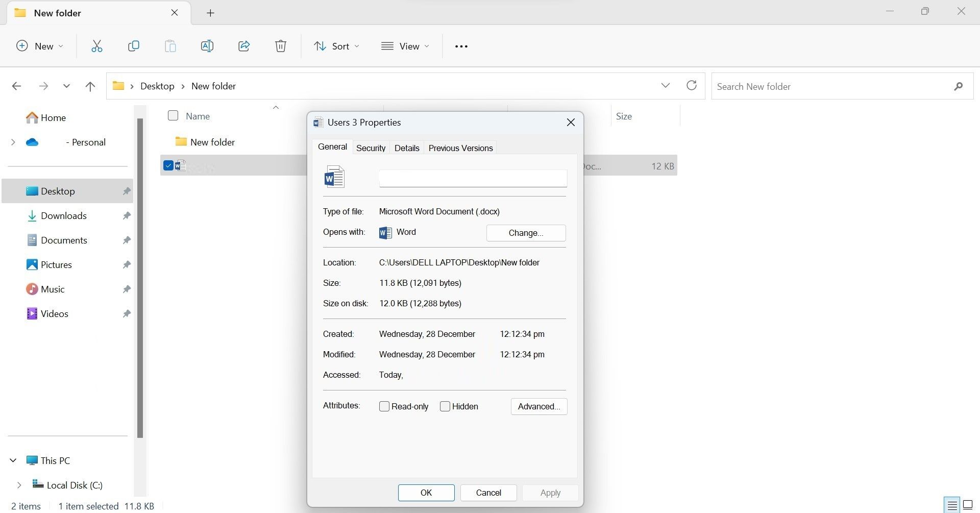Open the See more three-dots menu
980x513 pixels.
pyautogui.click(x=461, y=46)
